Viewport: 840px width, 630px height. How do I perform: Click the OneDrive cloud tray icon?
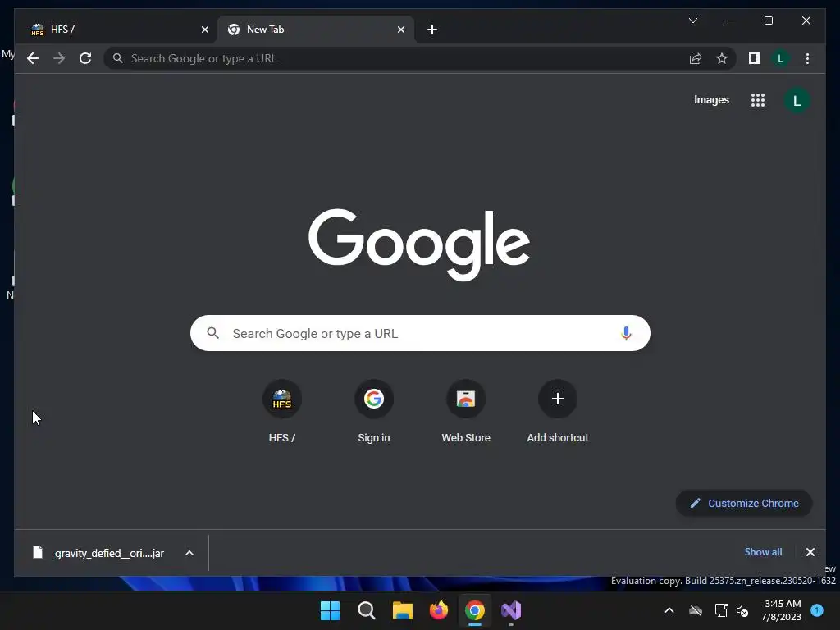point(696,610)
